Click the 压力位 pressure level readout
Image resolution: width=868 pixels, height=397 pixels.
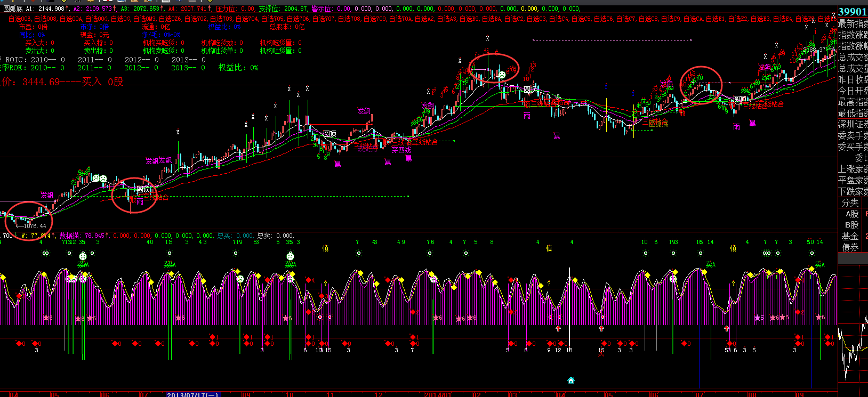(x=235, y=9)
